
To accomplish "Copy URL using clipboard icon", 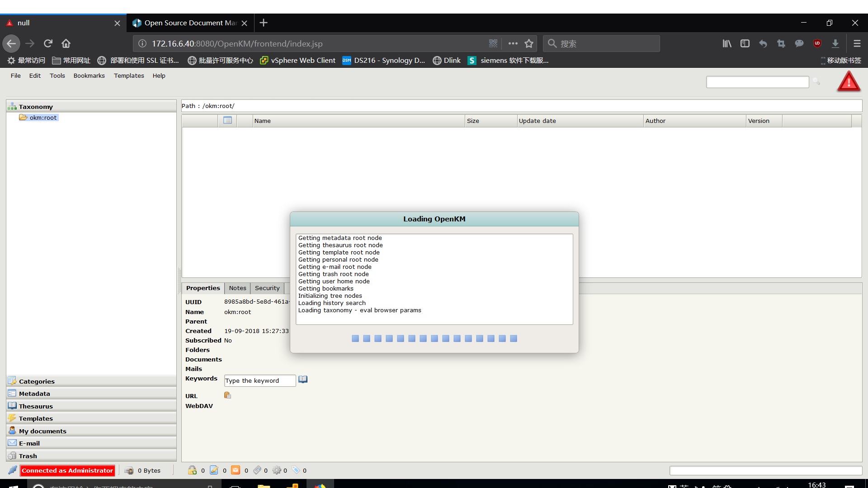I will 227,395.
